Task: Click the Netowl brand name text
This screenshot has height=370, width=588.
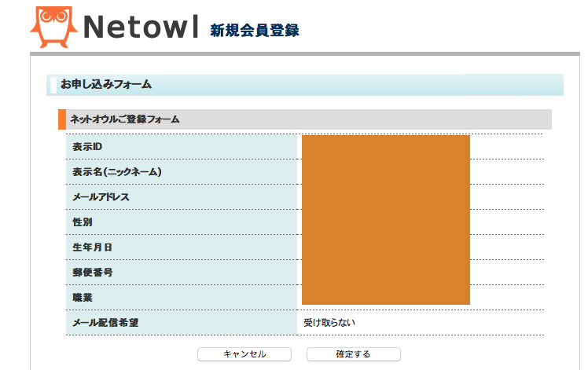Action: [141, 27]
